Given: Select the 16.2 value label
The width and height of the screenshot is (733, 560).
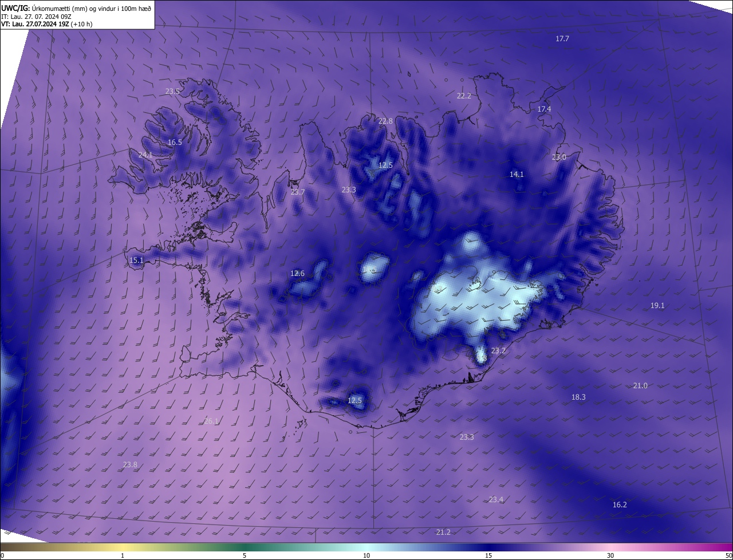Looking at the screenshot, I should coord(620,505).
